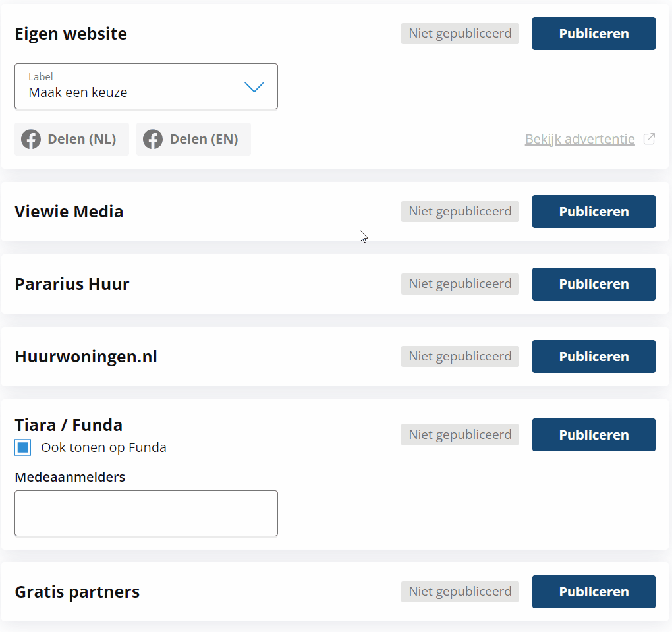The image size is (672, 632).
Task: Select the 'Niet gepubliceerd' badge for Tiara / Funda
Action: coord(460,435)
